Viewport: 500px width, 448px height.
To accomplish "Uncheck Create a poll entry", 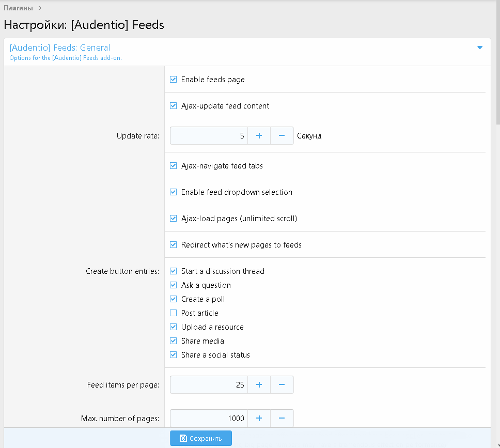I will 173,299.
